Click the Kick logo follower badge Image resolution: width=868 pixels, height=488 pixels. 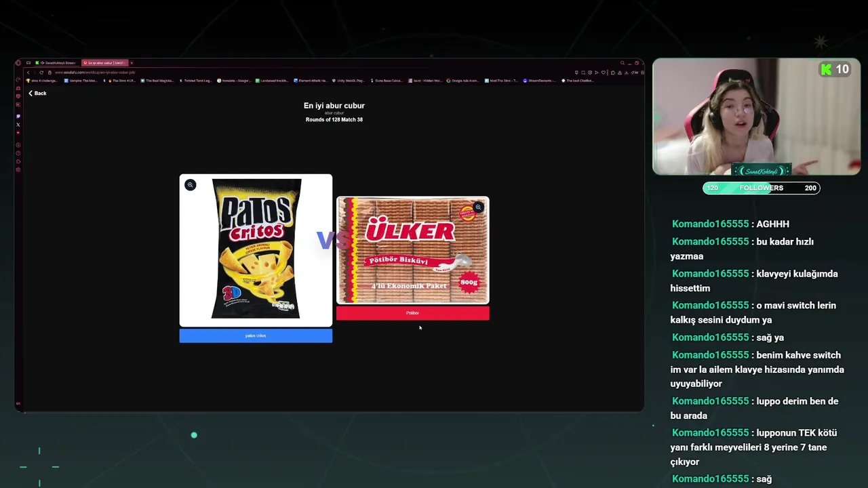(x=835, y=69)
